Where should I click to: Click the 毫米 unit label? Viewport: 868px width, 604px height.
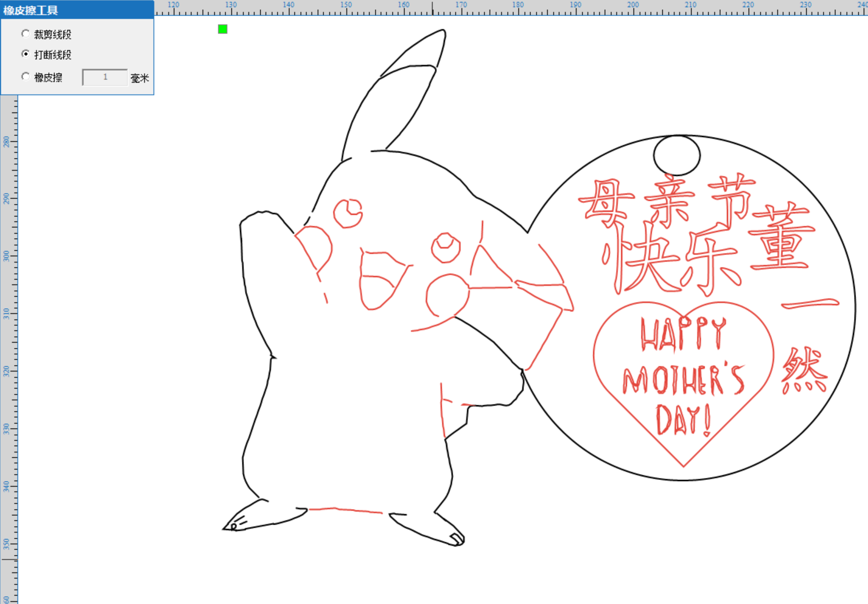[x=140, y=78]
